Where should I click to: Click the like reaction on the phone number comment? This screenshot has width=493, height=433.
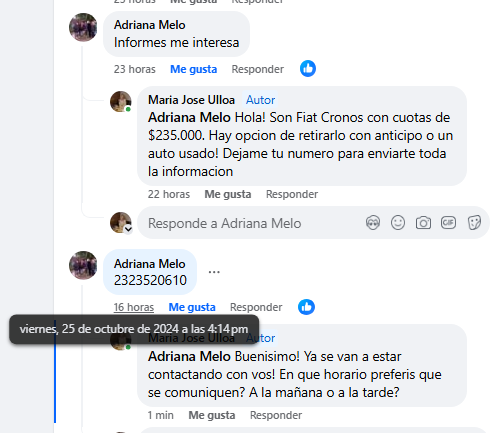click(x=306, y=307)
